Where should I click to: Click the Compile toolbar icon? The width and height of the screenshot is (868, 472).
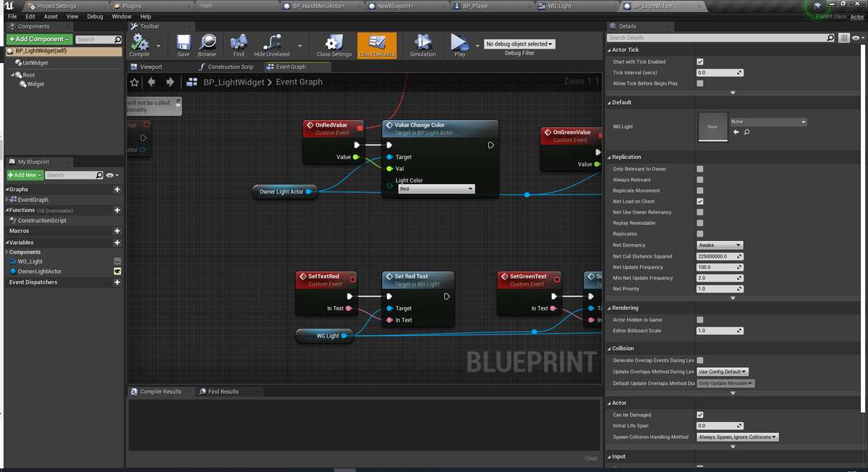[140, 45]
